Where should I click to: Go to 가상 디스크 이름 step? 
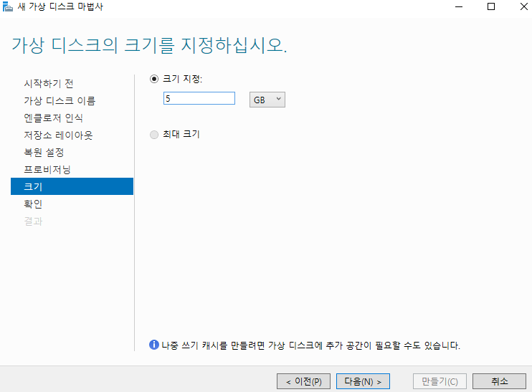60,101
